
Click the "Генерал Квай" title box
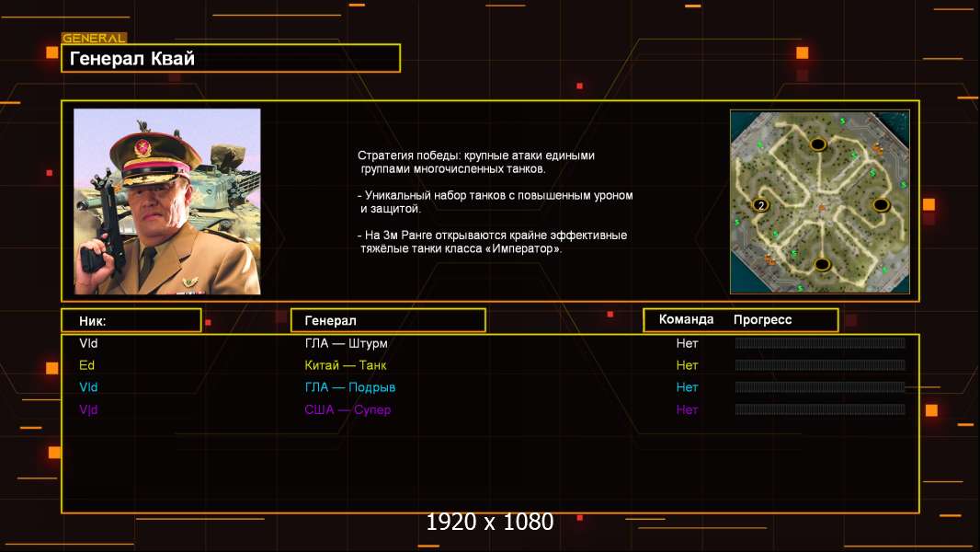(231, 59)
